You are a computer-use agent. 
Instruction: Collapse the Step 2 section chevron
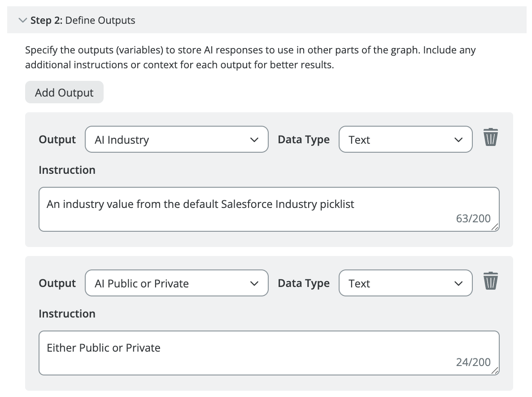click(x=22, y=20)
